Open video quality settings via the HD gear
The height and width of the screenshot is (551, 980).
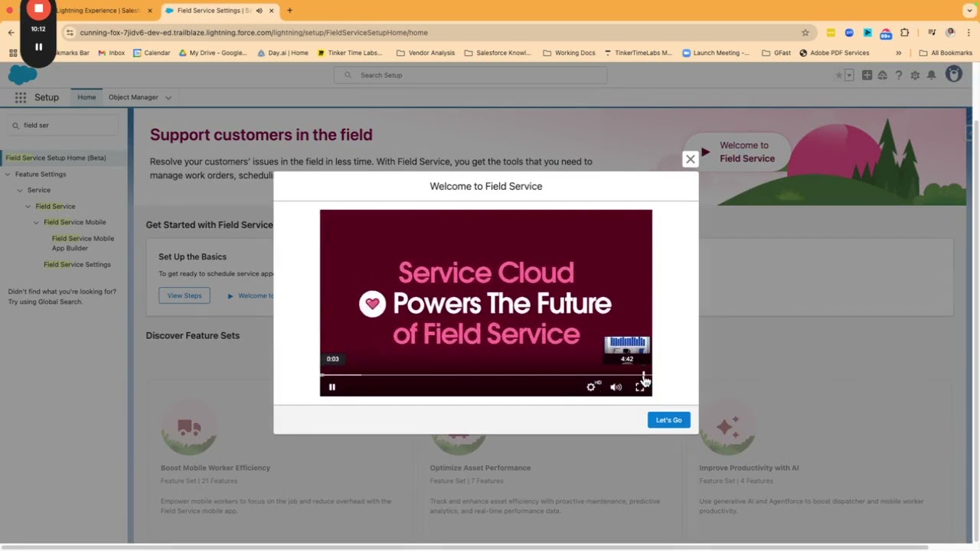pos(591,386)
